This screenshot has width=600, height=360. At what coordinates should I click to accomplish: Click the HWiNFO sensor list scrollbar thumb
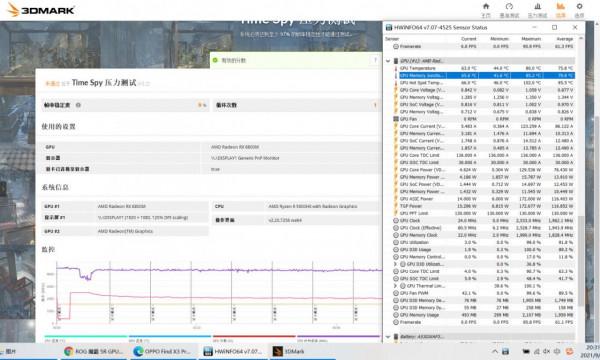580,260
